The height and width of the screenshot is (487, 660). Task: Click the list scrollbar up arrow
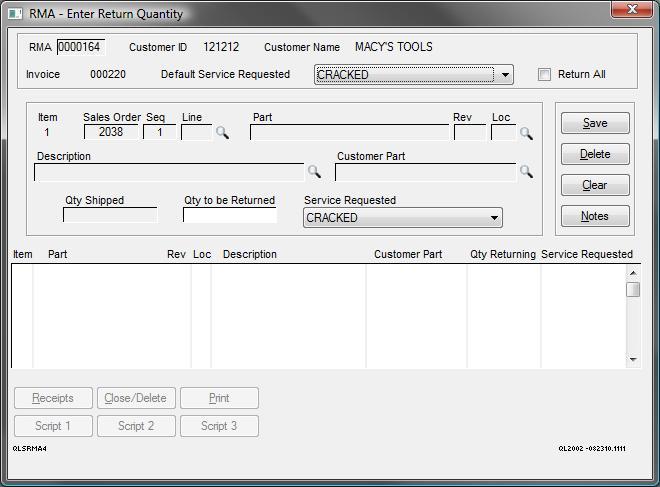click(633, 273)
